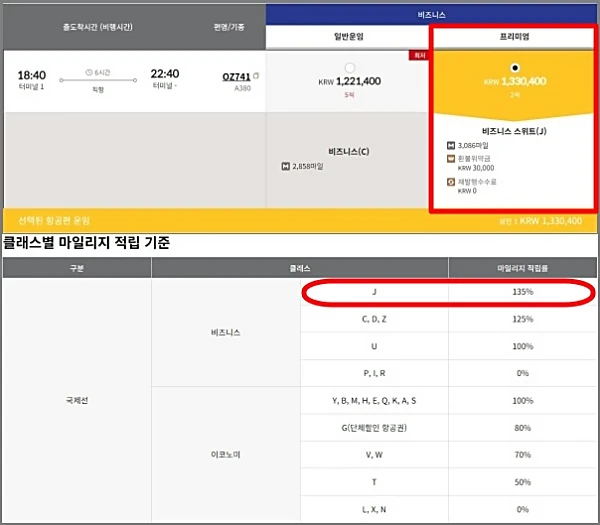Click the V, W class cell
The height and width of the screenshot is (525, 600).
(374, 455)
